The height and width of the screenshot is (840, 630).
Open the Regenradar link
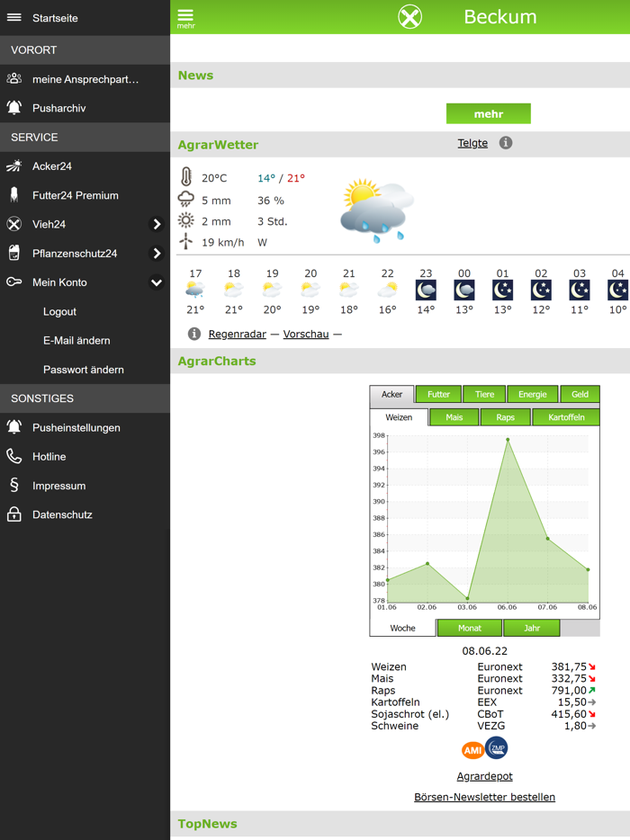pos(237,334)
